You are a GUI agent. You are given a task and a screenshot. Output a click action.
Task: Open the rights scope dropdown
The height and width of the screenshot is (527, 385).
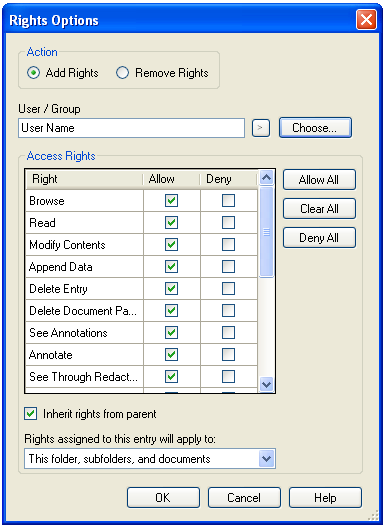point(266,458)
